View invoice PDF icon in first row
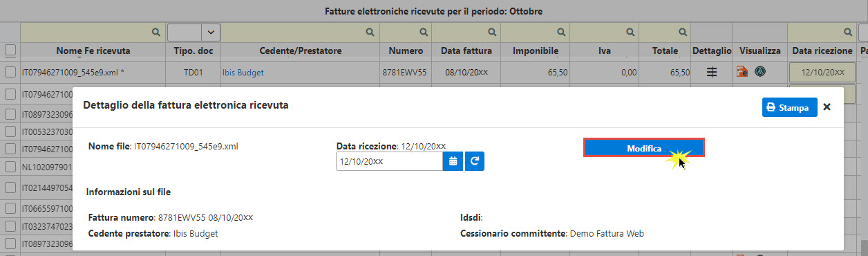868x256 pixels. [x=743, y=72]
